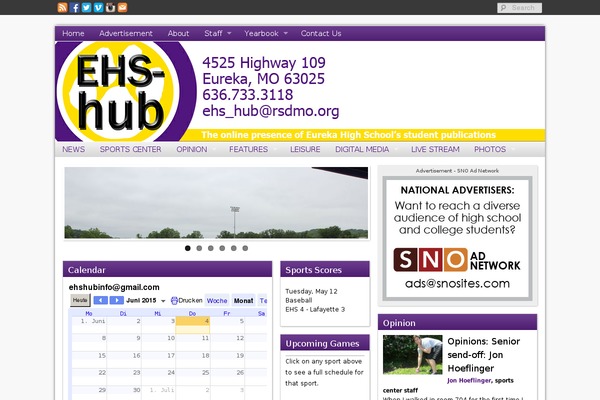Select the fifth slideshow dot
The image size is (600, 400).
[x=233, y=248]
